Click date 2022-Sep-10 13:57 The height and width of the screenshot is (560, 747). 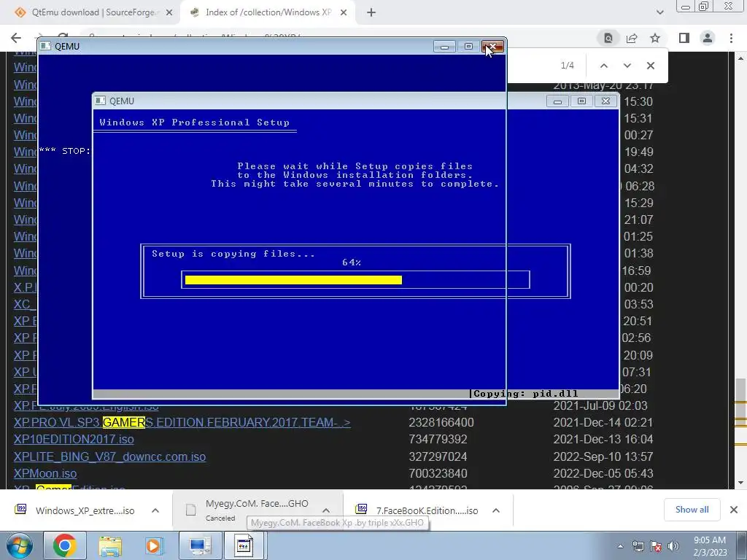pos(603,456)
